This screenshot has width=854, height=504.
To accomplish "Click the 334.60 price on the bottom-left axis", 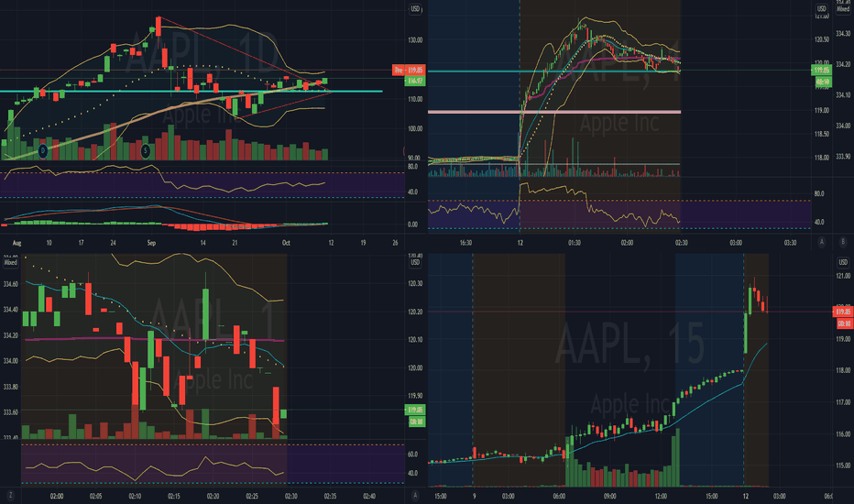I will coord(10,284).
